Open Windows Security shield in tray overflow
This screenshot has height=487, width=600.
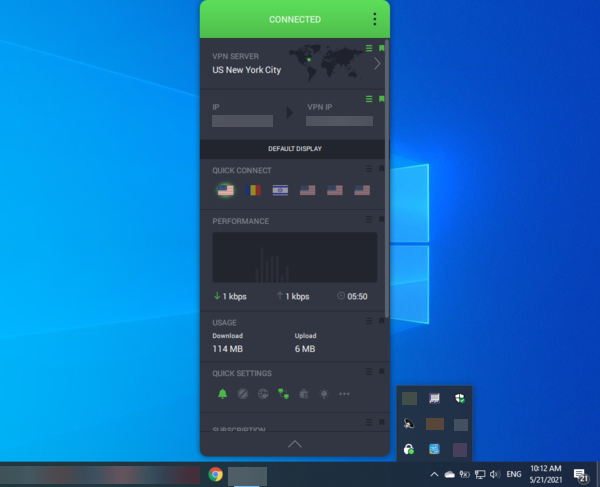coord(460,399)
